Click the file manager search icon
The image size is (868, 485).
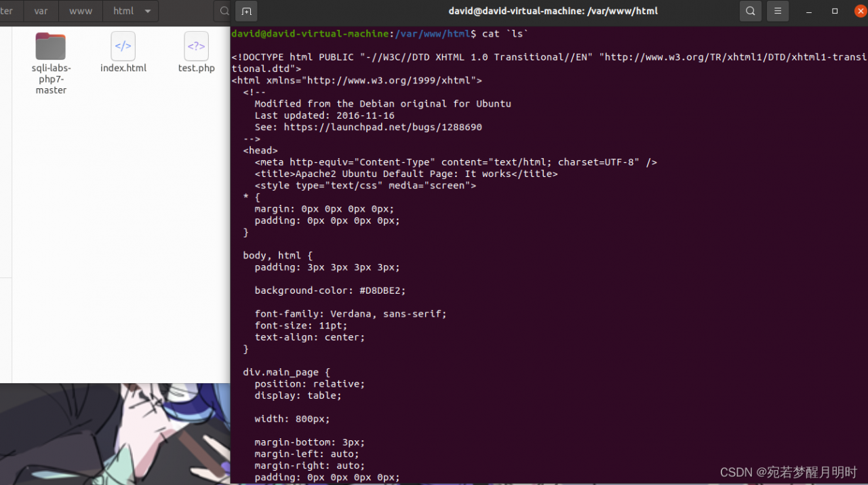pos(224,11)
